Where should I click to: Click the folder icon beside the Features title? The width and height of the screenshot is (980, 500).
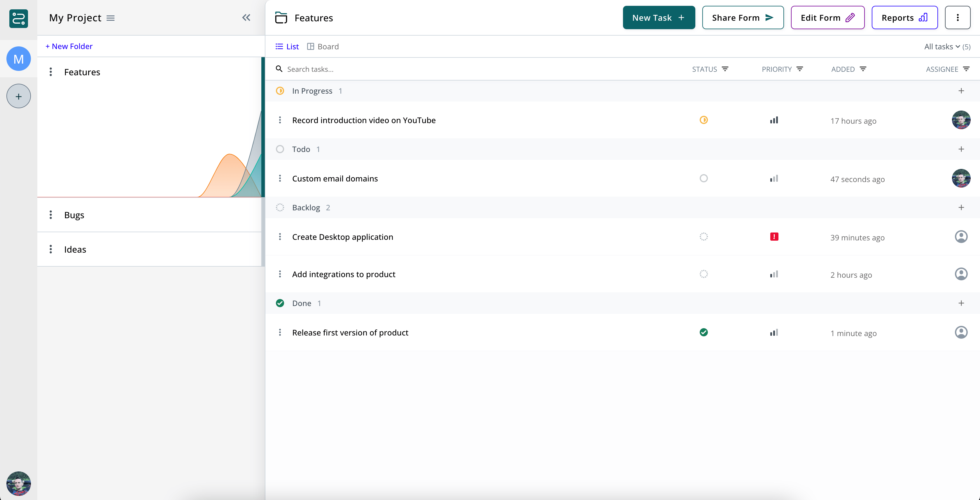pyautogui.click(x=281, y=18)
